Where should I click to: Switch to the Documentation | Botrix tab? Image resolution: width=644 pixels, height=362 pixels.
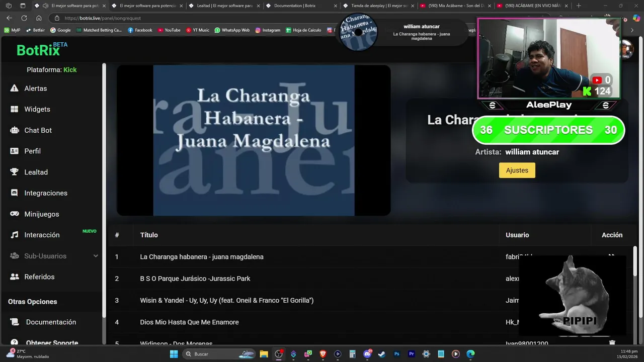[301, 6]
